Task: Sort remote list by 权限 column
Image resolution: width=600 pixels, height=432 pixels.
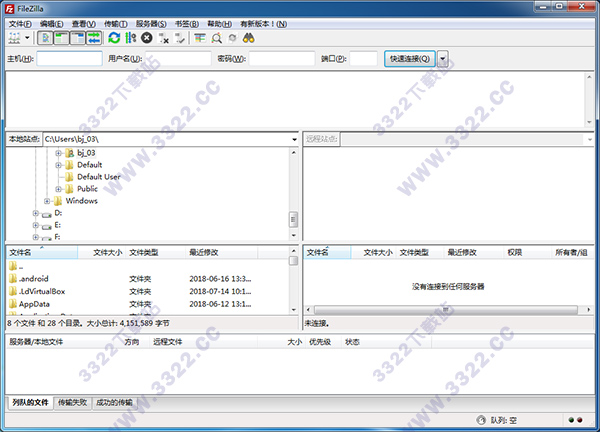Action: pyautogui.click(x=527, y=253)
